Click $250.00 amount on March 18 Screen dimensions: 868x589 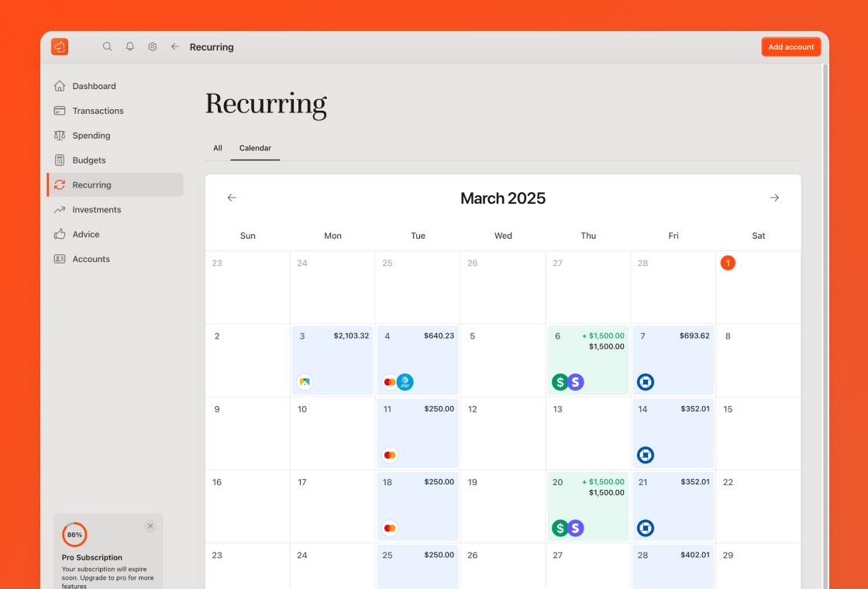click(x=439, y=482)
